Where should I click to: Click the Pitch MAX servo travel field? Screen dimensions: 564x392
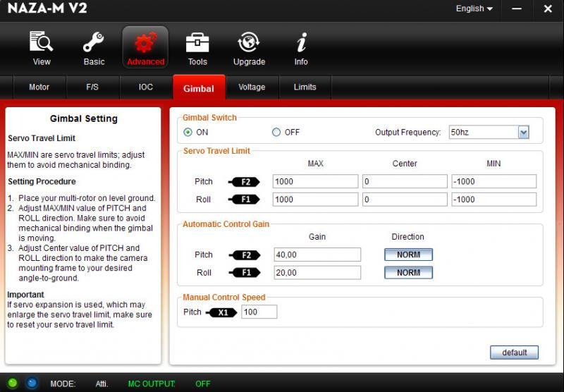[315, 182]
